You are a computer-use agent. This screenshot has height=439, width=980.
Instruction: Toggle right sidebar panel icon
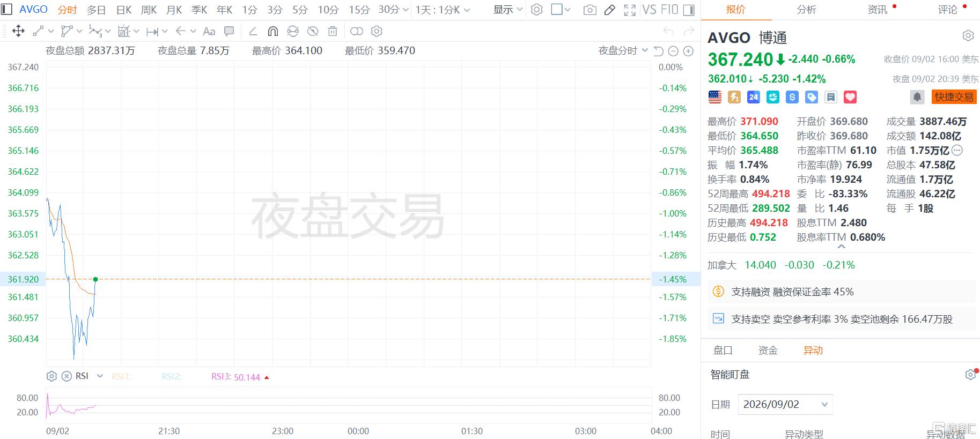[689, 10]
